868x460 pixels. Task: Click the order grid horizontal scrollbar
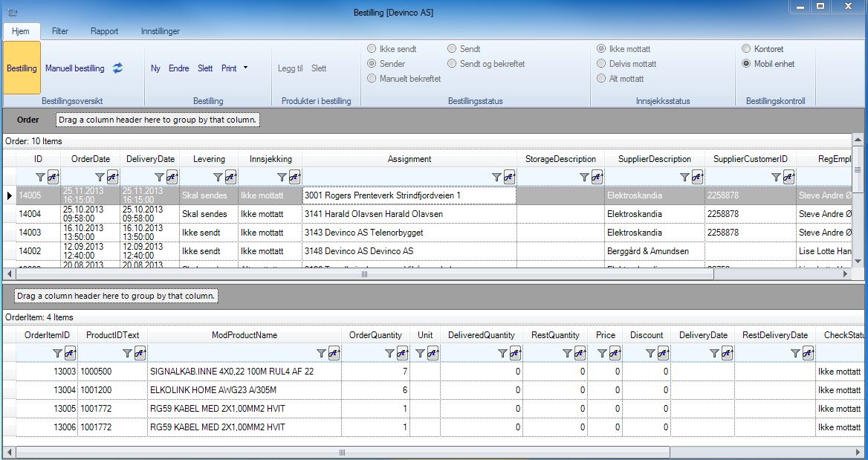point(364,274)
